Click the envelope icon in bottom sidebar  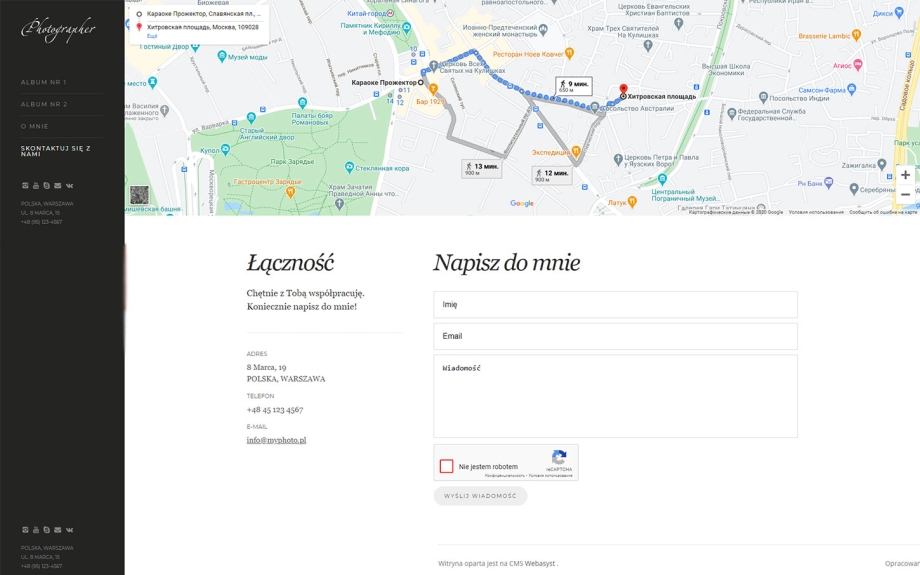[x=57, y=530]
